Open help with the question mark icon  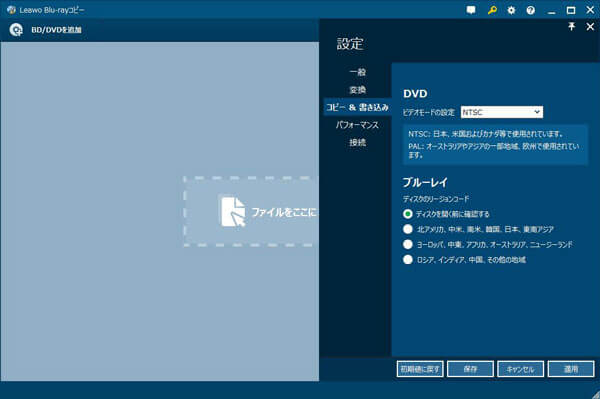[x=530, y=10]
